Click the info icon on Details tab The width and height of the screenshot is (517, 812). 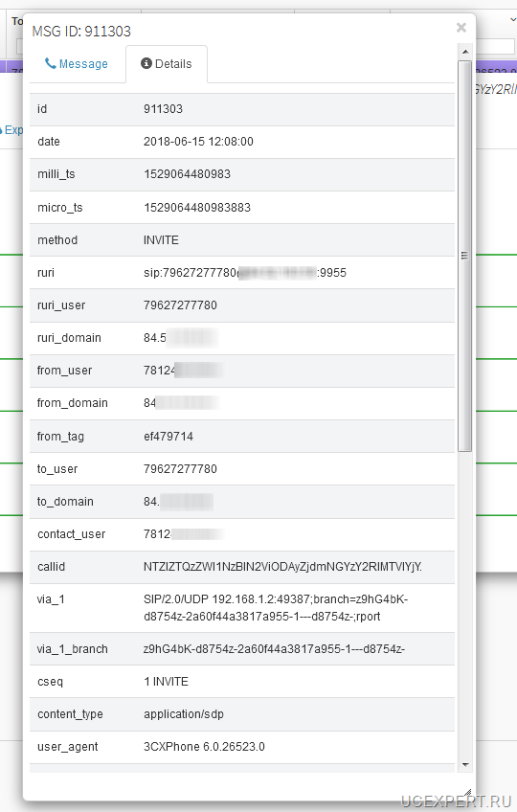click(146, 63)
